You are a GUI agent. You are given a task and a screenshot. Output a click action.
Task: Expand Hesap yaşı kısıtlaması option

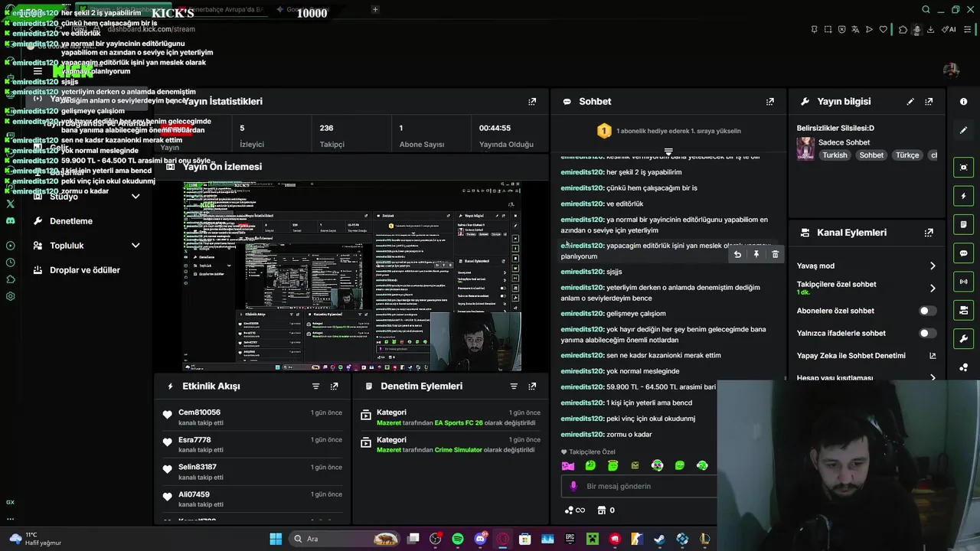[x=933, y=378]
